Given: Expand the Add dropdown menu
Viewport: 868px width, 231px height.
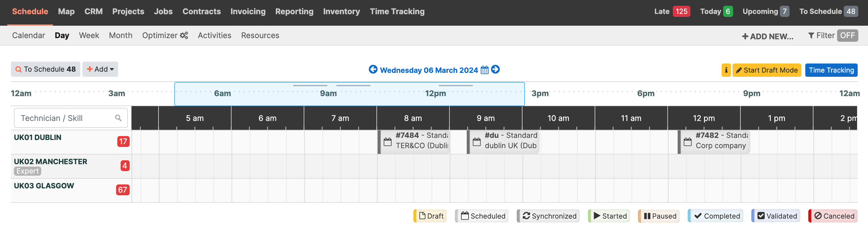Looking at the screenshot, I should click(x=100, y=69).
